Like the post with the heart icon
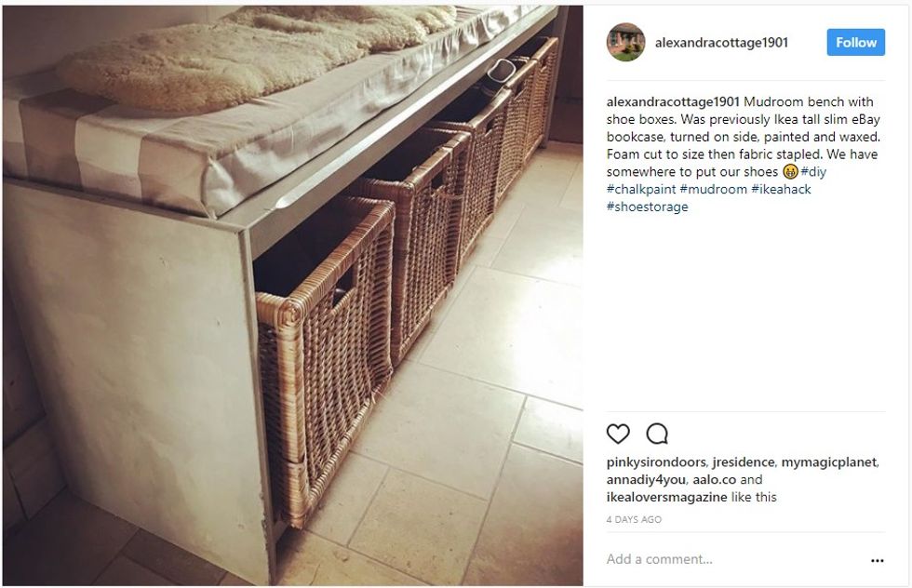Image resolution: width=912 pixels, height=588 pixels. [618, 434]
